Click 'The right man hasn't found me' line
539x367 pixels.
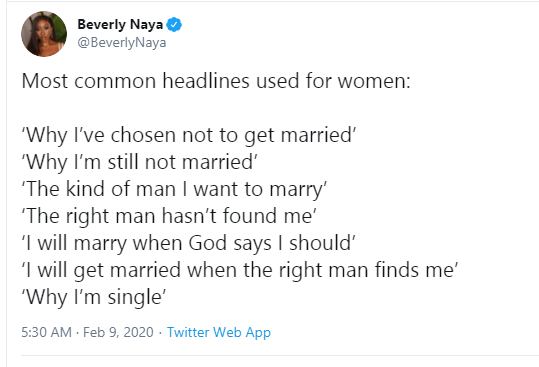click(169, 216)
